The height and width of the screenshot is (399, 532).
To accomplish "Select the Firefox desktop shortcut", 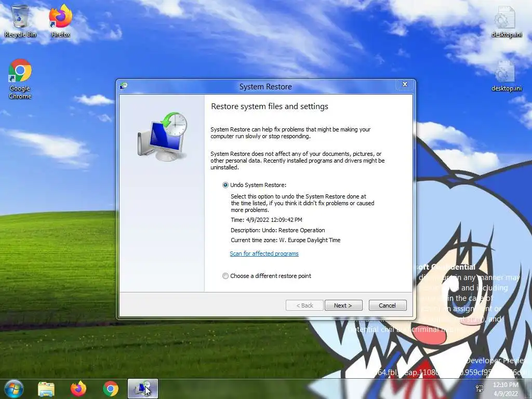I will (60, 21).
